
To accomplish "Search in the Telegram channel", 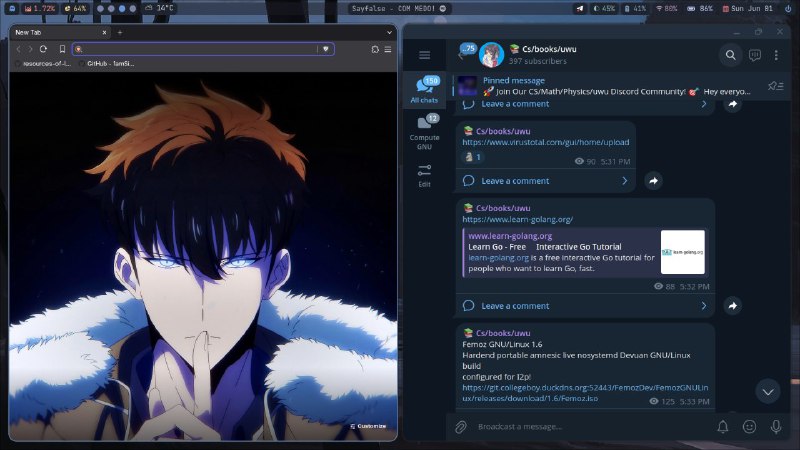I will 731,55.
